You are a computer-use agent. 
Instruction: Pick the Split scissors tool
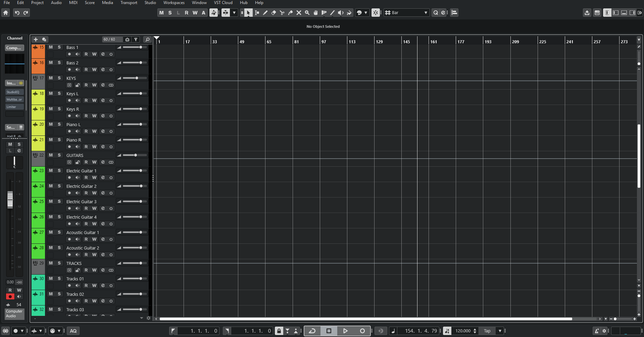pos(282,13)
